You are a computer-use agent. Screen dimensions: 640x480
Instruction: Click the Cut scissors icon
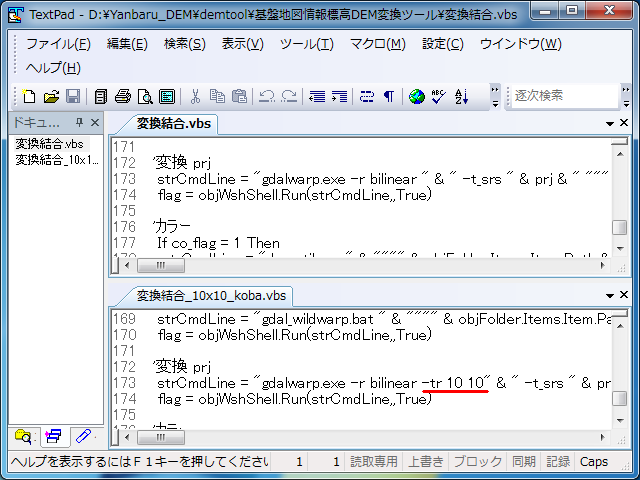pos(196,96)
